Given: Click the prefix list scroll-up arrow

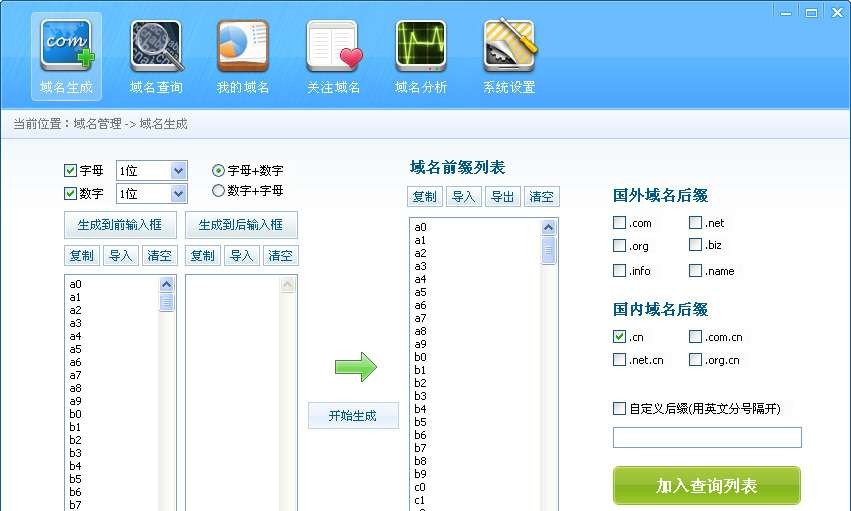Looking at the screenshot, I should 548,227.
